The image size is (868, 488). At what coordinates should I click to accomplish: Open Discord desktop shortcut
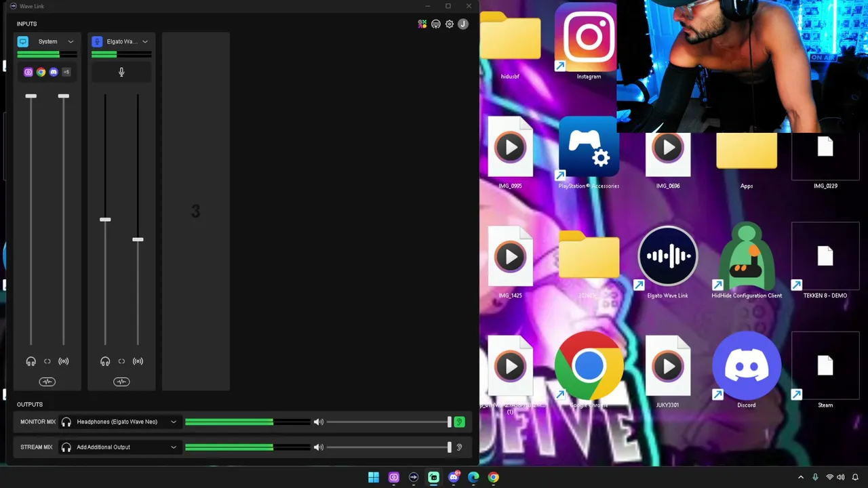click(747, 371)
